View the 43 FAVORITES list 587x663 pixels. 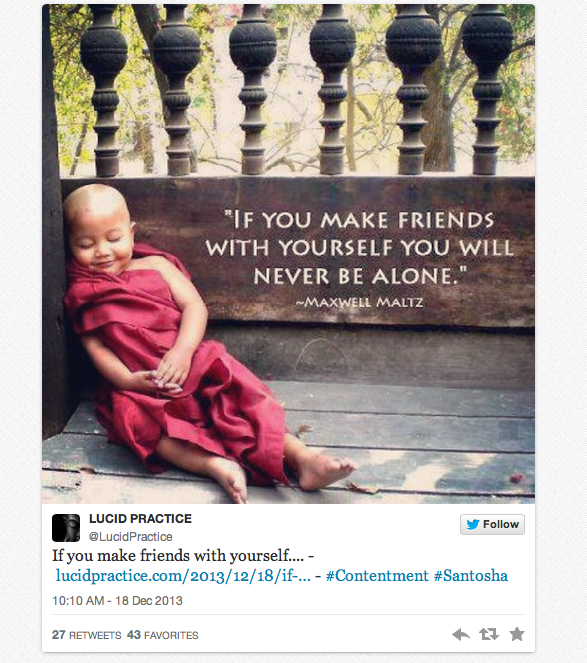pyautogui.click(x=163, y=635)
